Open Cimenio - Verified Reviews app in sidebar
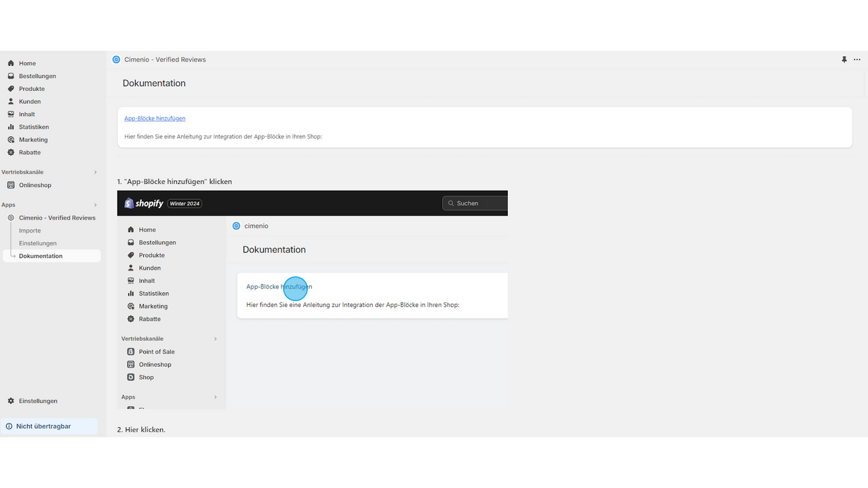 pos(57,218)
